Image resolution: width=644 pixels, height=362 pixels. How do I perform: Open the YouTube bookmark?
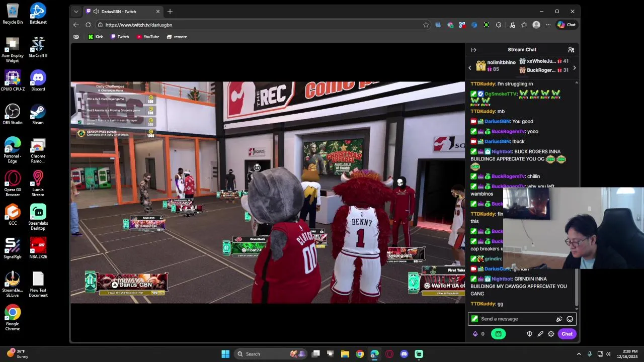148,37
